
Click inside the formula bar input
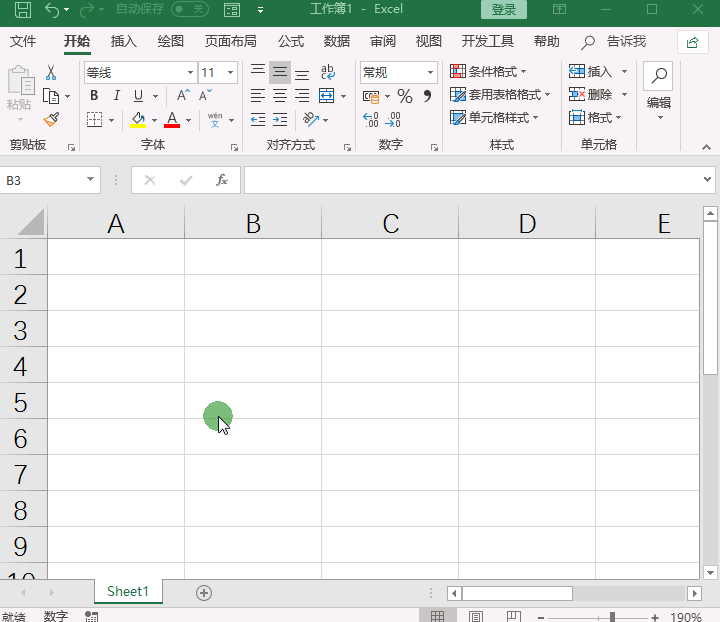pos(470,180)
